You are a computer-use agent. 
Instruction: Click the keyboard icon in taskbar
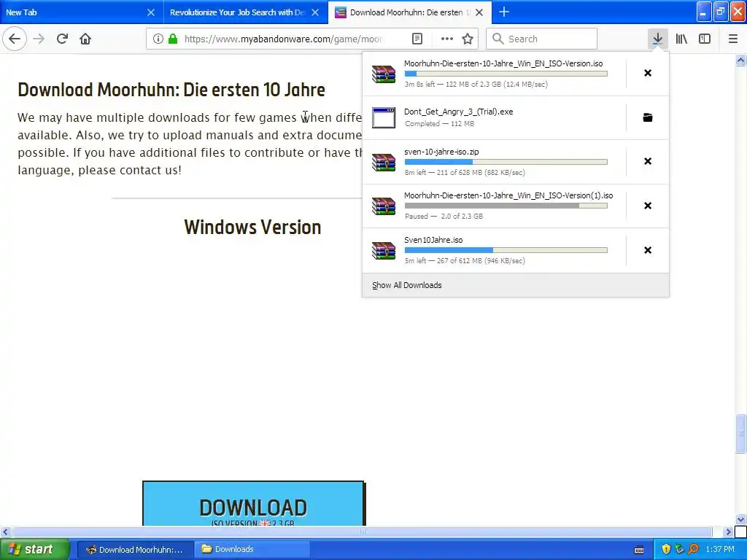click(639, 550)
